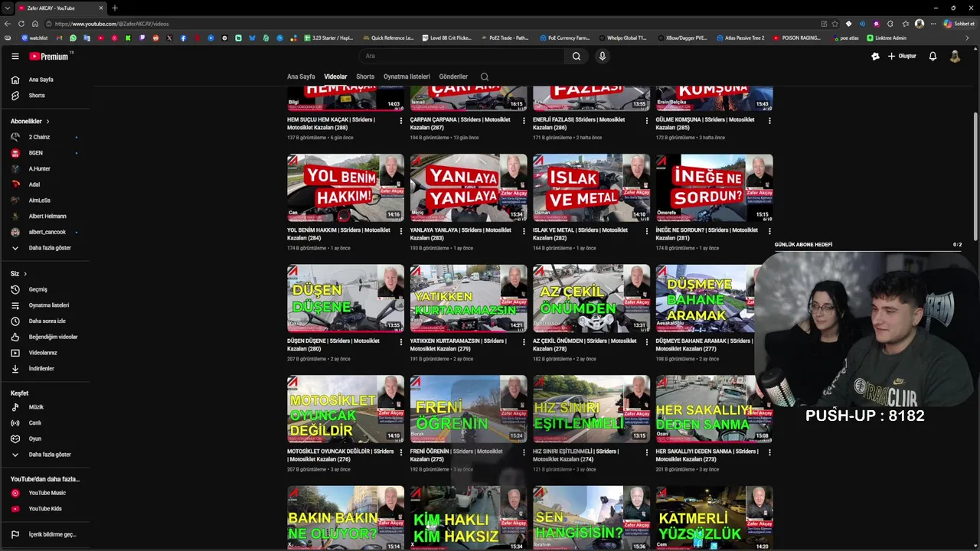
Task: Click the Oluştur create button
Action: pyautogui.click(x=902, y=56)
